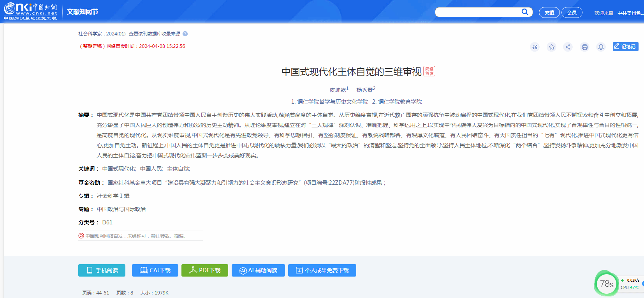Screen dimensions: 644x298
Task: Click the print icon
Action: (x=584, y=47)
